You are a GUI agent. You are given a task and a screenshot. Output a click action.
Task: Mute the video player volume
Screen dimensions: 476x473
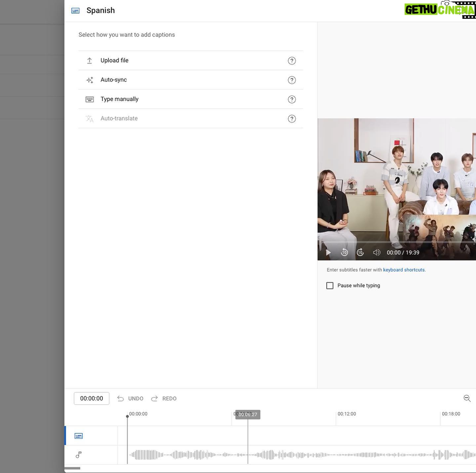pyautogui.click(x=377, y=253)
